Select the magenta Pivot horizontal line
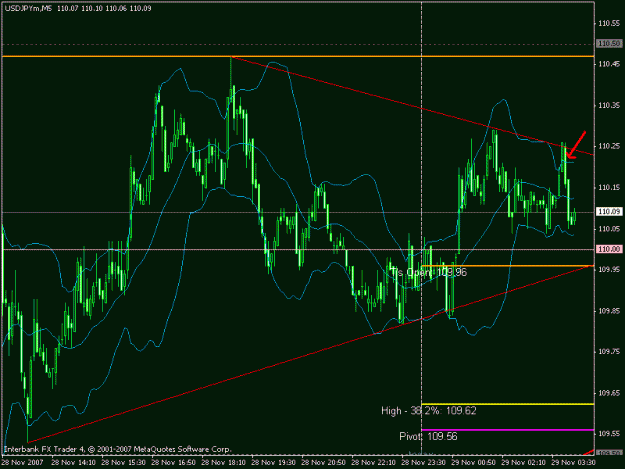Image resolution: width=625 pixels, height=469 pixels. pos(508,430)
